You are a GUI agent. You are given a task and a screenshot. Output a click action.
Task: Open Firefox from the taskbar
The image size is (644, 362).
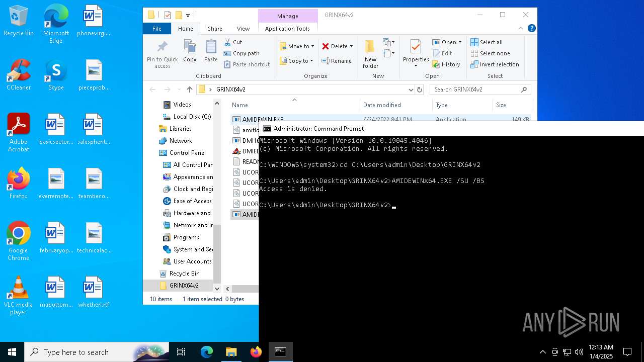point(256,352)
